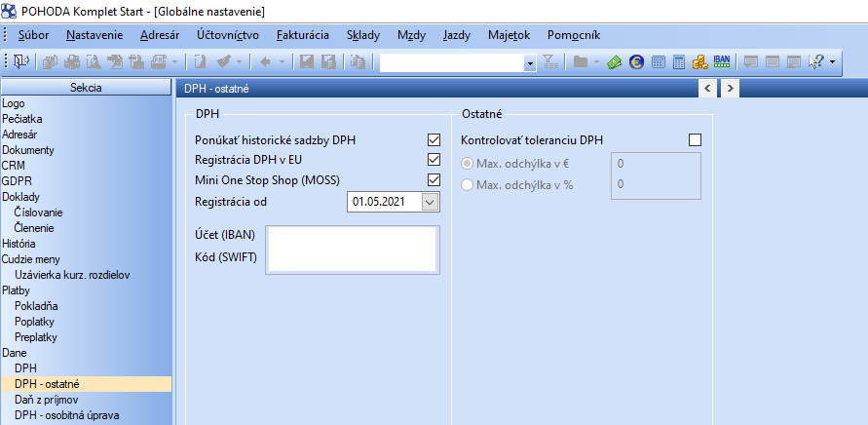Go to next section with > button
This screenshot has height=425, width=868.
[731, 88]
